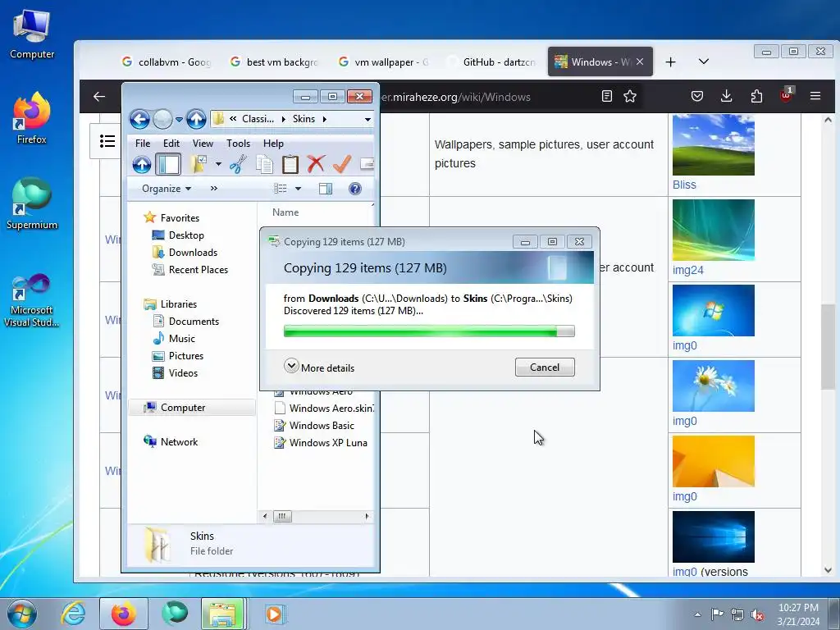Open list all tabs dropdown
Screen dimensions: 840x630
[703, 62]
